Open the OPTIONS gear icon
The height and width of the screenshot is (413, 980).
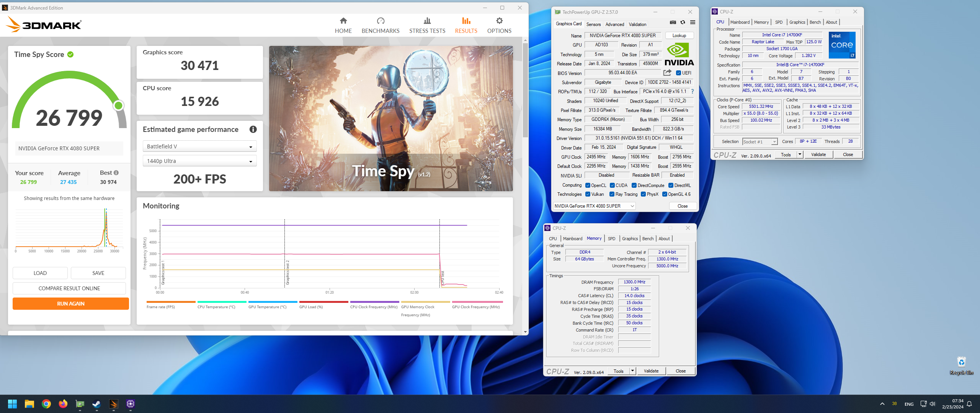[499, 21]
